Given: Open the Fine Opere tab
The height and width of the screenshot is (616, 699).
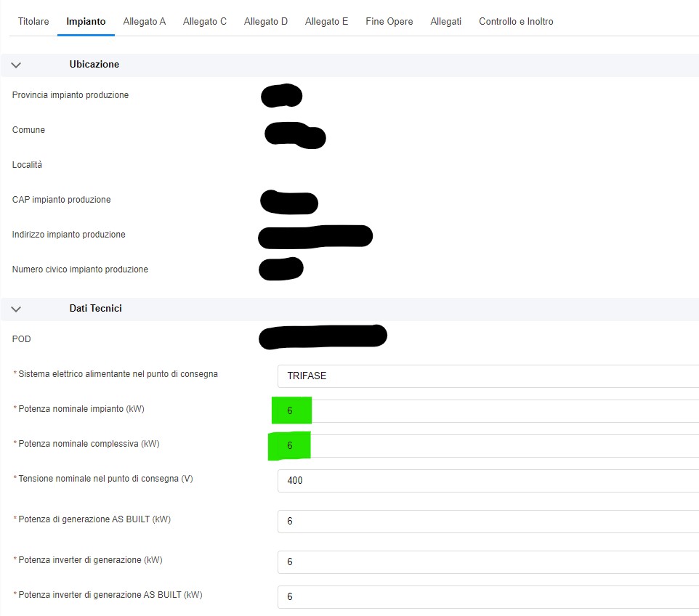Looking at the screenshot, I should [389, 22].
